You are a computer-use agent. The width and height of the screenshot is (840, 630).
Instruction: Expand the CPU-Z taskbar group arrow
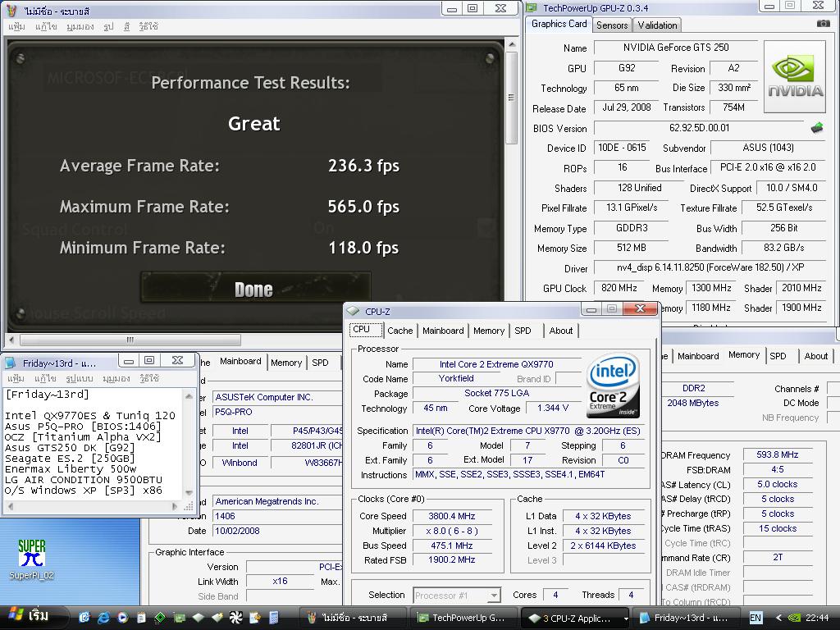(625, 619)
